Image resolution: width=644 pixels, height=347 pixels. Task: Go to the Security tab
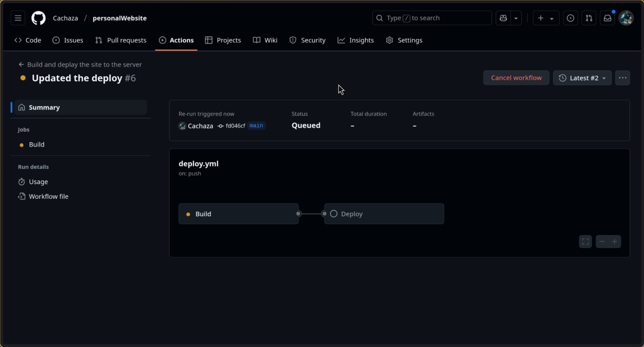pyautogui.click(x=308, y=40)
